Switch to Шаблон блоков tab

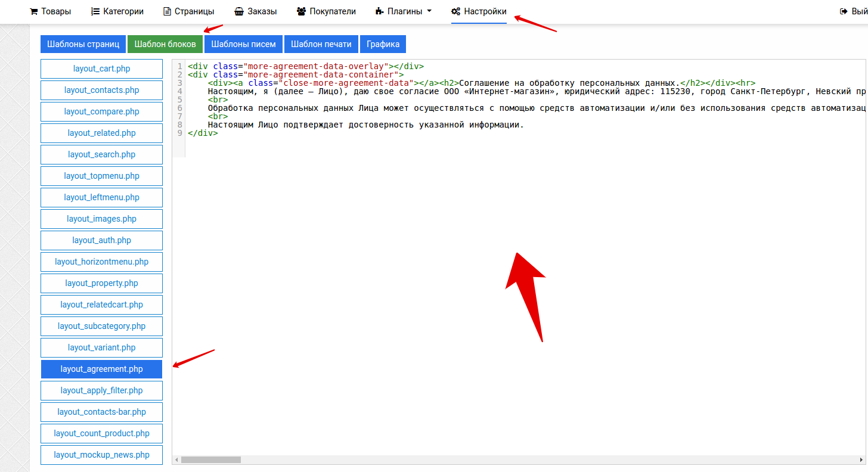(165, 44)
